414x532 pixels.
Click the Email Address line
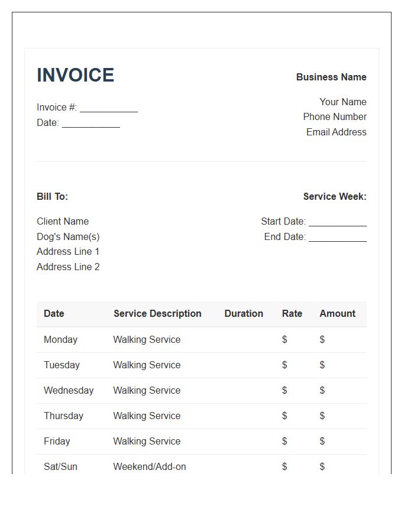coord(337,132)
